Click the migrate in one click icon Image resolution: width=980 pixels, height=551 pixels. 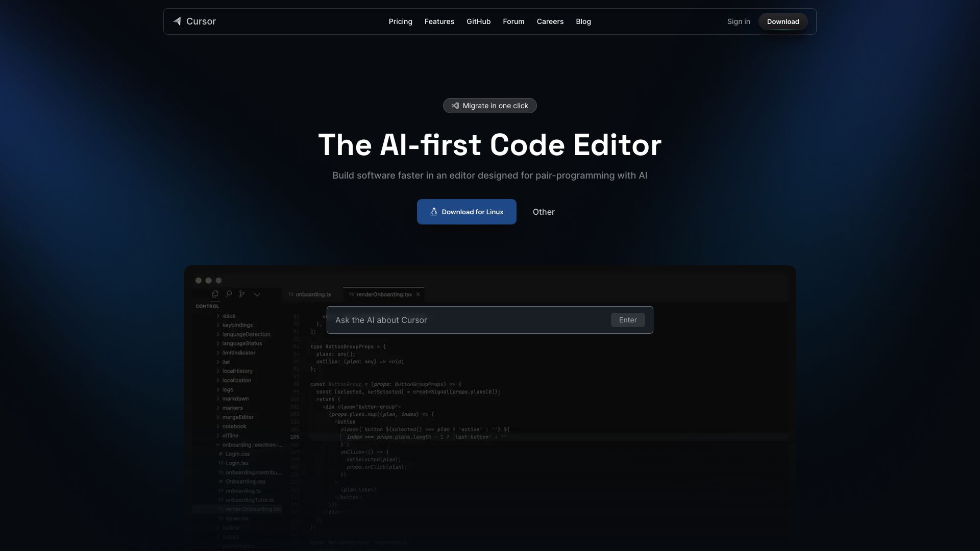(454, 105)
